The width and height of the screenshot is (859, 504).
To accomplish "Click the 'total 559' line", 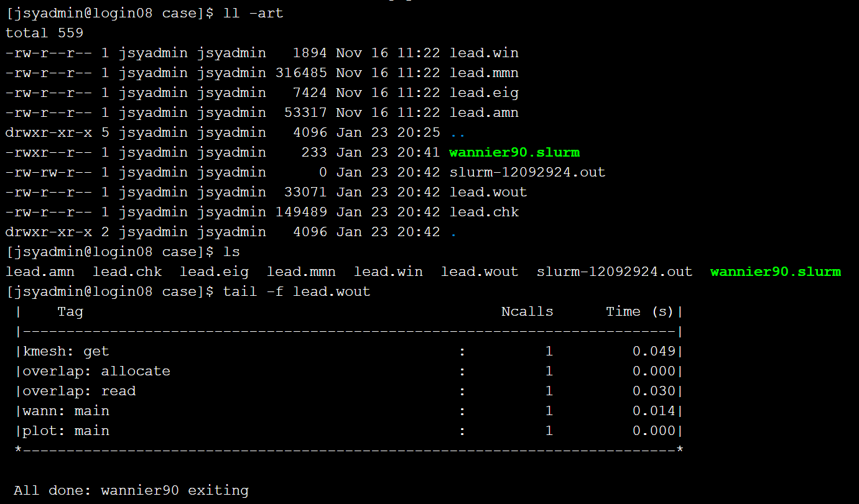I will pyautogui.click(x=44, y=33).
